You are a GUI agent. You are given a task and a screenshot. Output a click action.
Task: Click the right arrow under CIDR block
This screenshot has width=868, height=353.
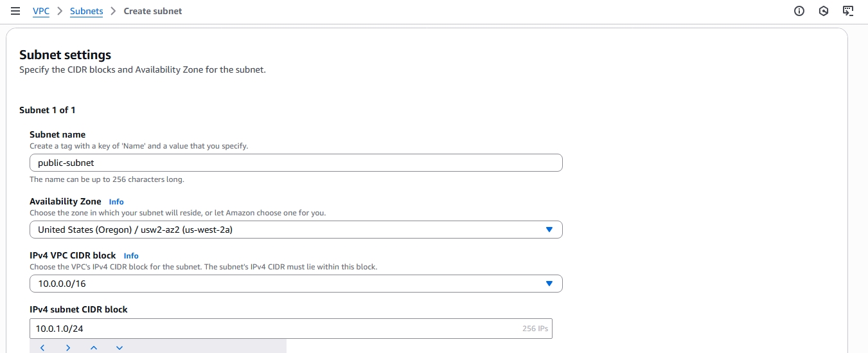click(x=68, y=348)
